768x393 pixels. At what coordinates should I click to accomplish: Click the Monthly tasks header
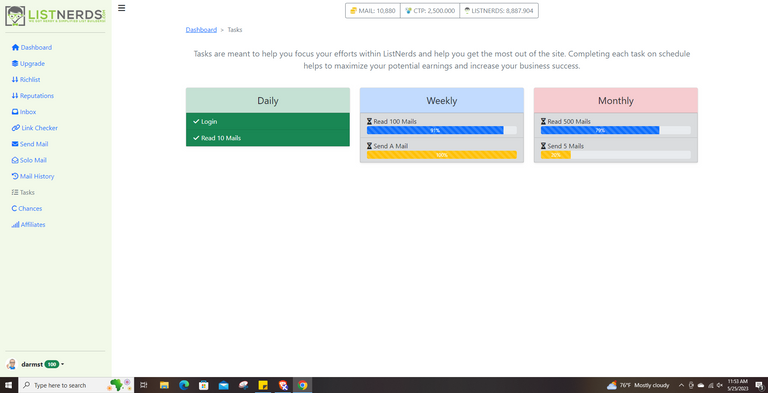(x=616, y=100)
